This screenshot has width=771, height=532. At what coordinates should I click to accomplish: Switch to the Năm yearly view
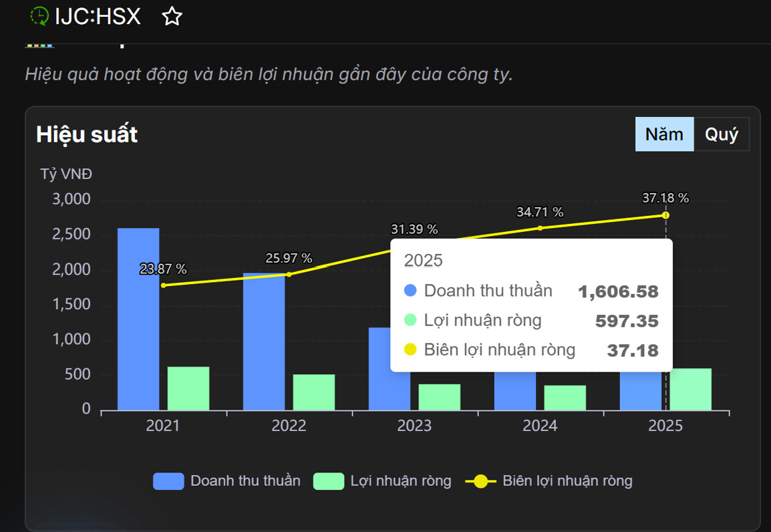pyautogui.click(x=664, y=134)
